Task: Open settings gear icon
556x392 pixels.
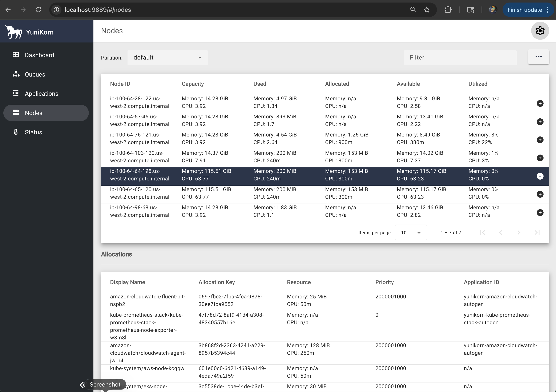Action: click(540, 31)
